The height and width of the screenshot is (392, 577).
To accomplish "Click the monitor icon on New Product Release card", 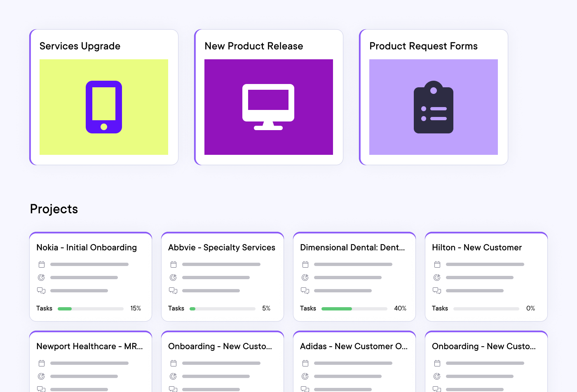I will 269,107.
